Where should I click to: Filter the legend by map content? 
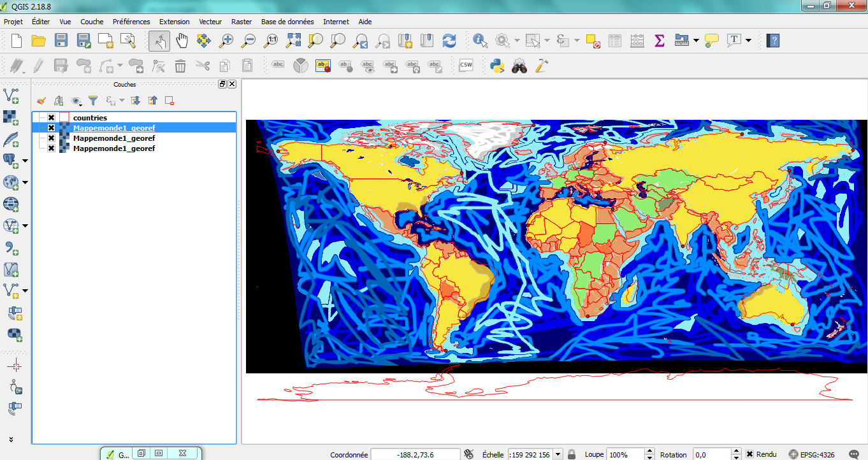(93, 101)
